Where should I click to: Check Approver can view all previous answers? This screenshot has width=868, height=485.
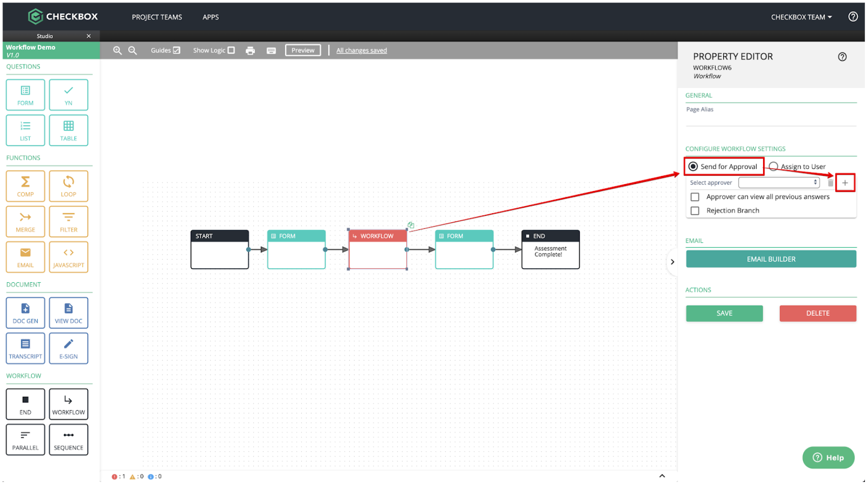point(695,197)
